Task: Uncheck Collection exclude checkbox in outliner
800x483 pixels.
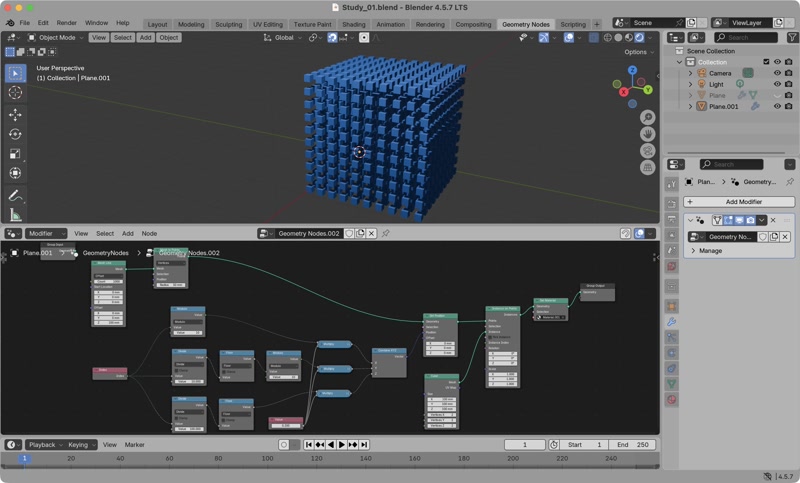Action: pos(767,62)
